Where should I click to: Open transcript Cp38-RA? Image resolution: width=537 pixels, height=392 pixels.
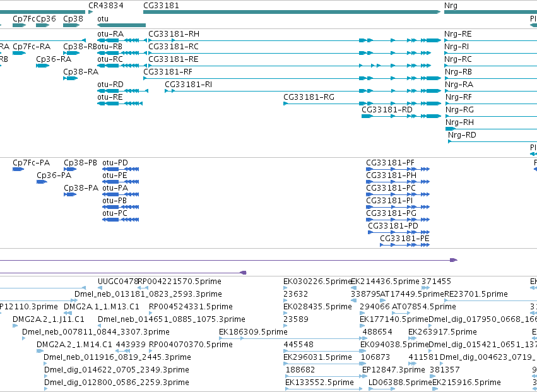(81, 72)
